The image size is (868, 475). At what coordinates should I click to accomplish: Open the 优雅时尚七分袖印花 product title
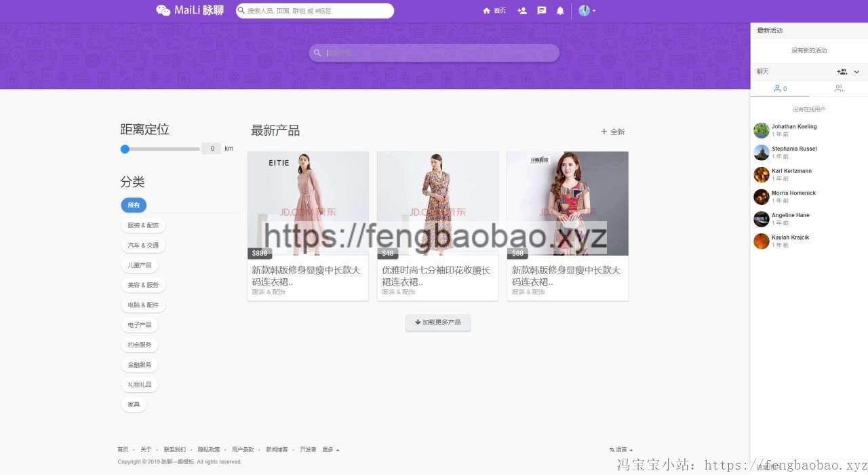pyautogui.click(x=436, y=275)
